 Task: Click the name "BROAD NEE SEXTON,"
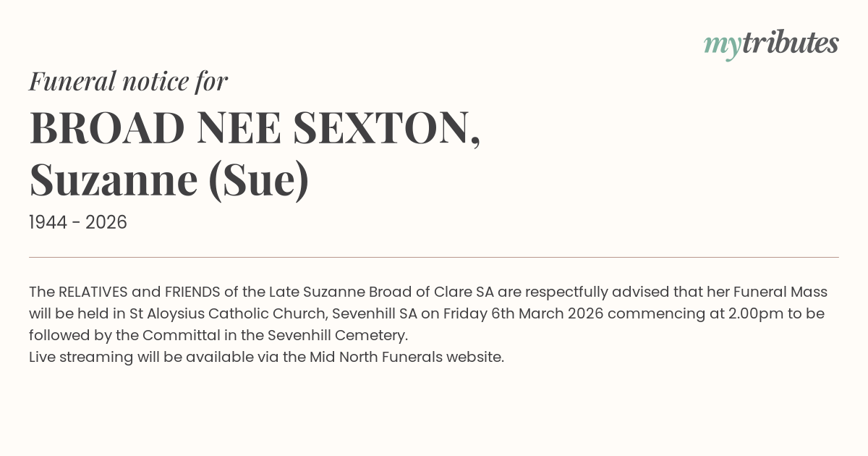pyautogui.click(x=255, y=128)
